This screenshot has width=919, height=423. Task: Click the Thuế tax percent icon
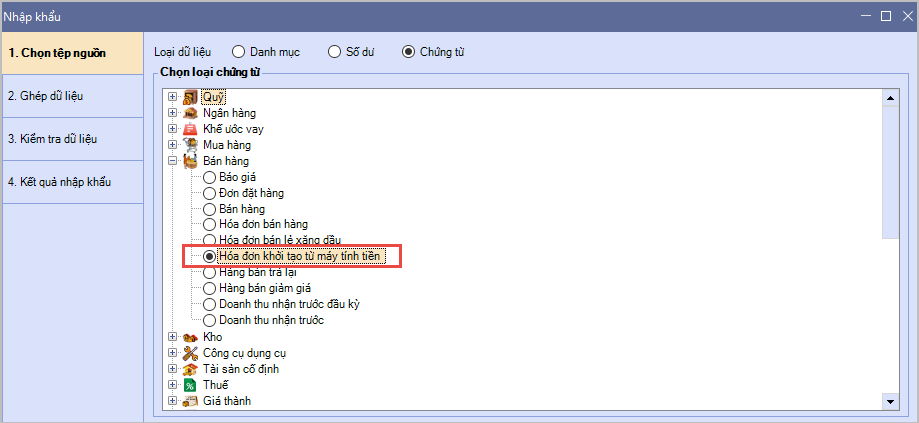pyautogui.click(x=190, y=385)
